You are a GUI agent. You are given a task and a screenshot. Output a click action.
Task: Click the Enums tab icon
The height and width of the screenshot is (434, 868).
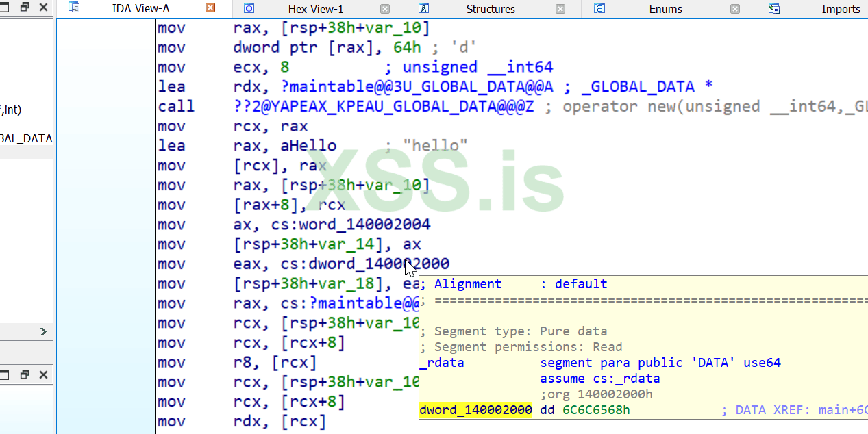[599, 8]
